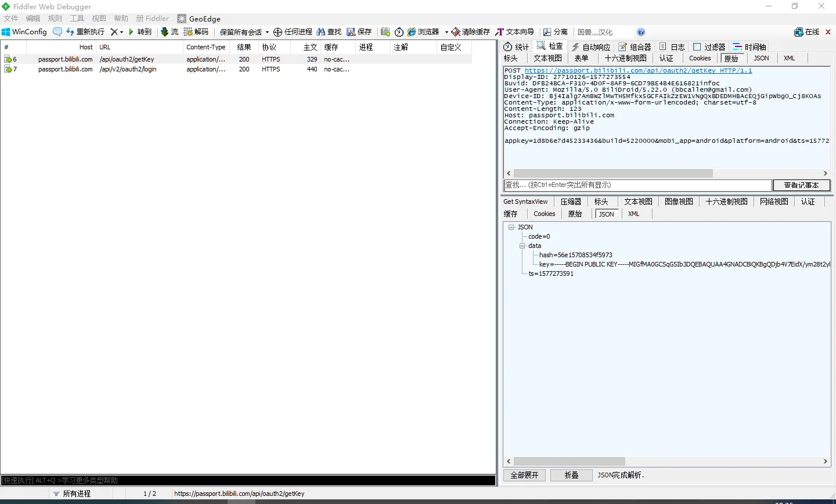
Task: Select the hash=56e15708534f5973 JSON node
Action: point(575,255)
